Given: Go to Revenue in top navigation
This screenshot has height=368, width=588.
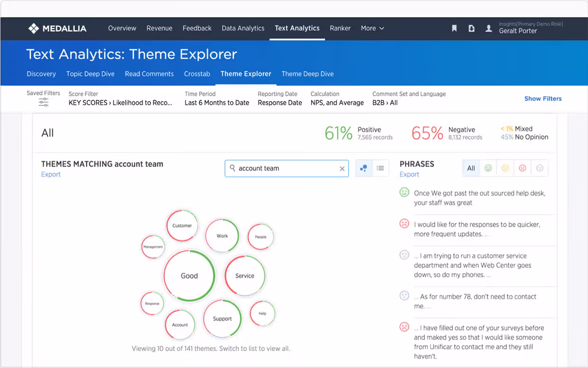Looking at the screenshot, I should pyautogui.click(x=159, y=28).
